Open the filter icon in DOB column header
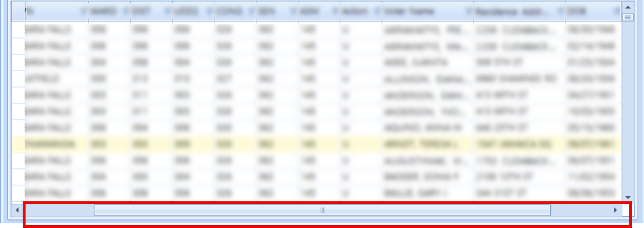Image resolution: width=644 pixels, height=228 pixels. tap(616, 11)
